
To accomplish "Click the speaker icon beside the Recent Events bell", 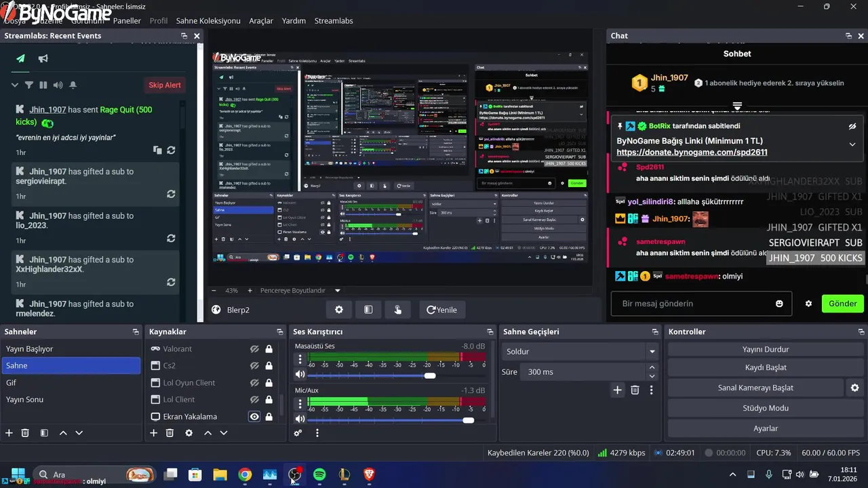I will tap(58, 85).
